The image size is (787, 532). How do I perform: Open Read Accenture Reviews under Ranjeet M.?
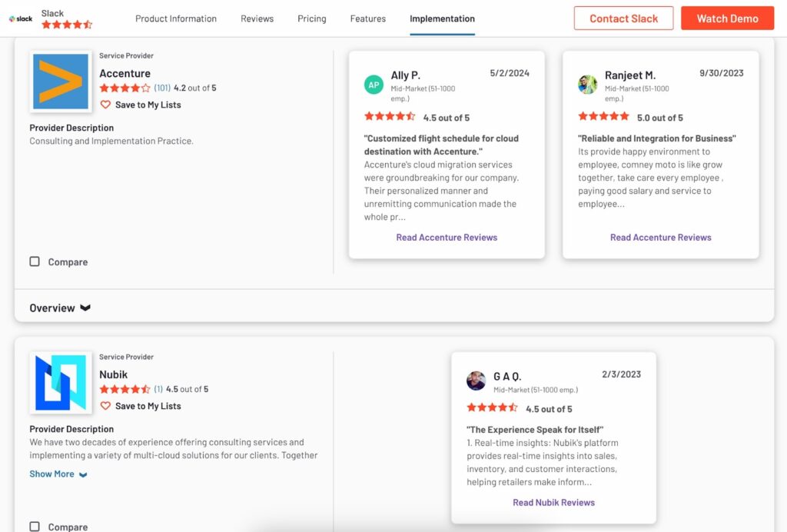point(660,238)
